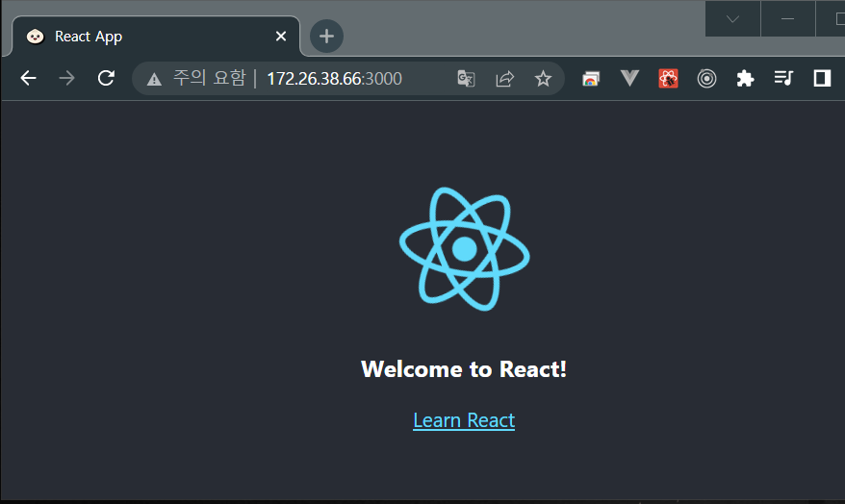Minimize the browser window
The width and height of the screenshot is (845, 504).
coord(787,19)
